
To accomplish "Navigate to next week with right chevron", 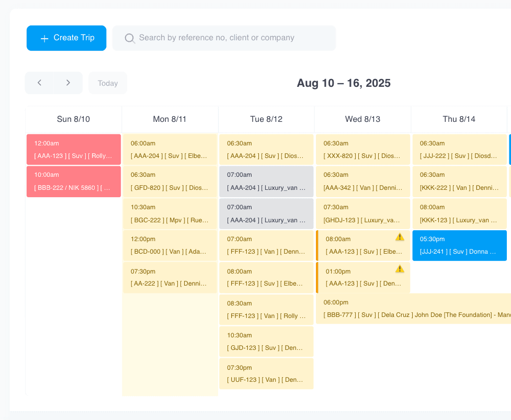I will click(68, 82).
